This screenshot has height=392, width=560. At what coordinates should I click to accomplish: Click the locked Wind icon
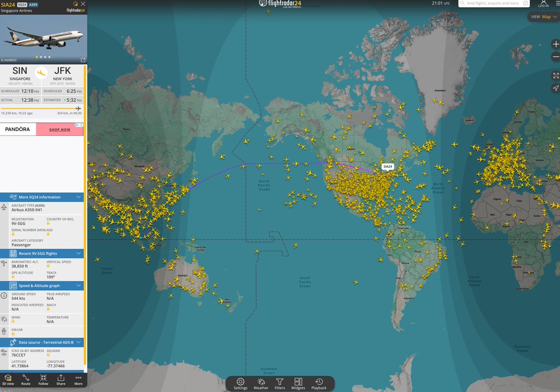(13, 322)
